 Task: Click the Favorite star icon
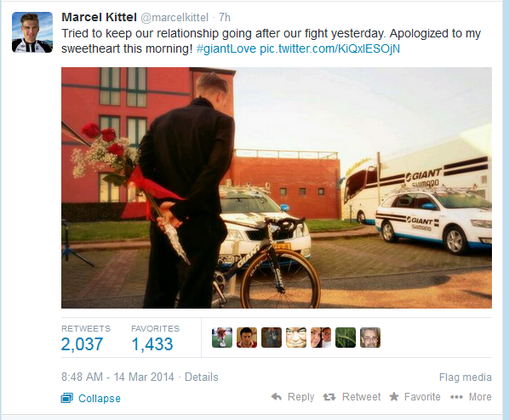click(x=394, y=396)
